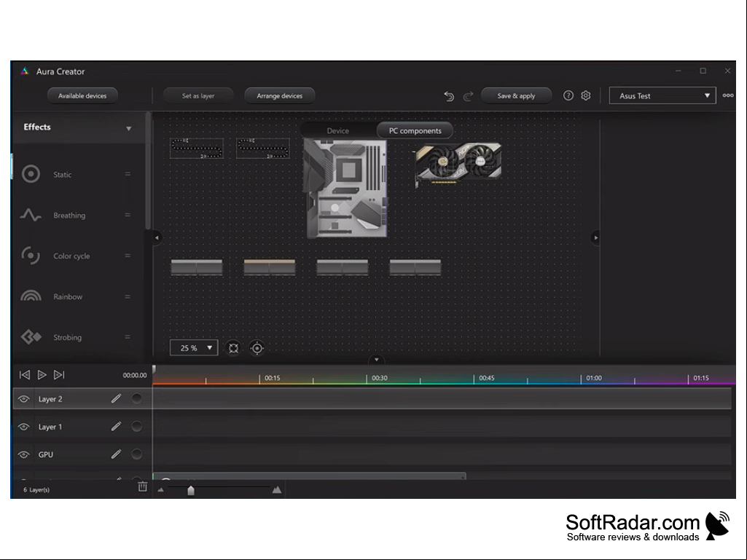Select the Color cycle effect icon

pos(31,256)
